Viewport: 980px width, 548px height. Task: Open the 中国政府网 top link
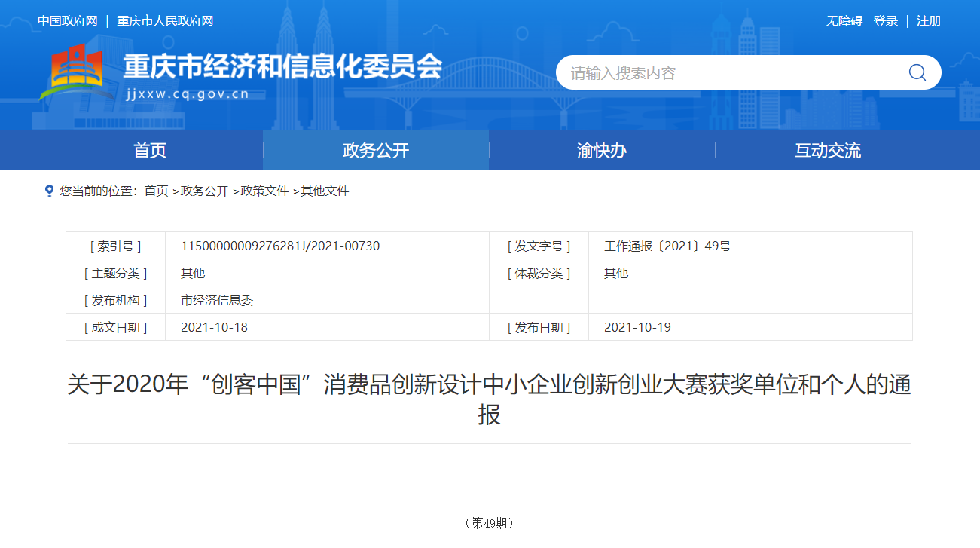(x=68, y=21)
